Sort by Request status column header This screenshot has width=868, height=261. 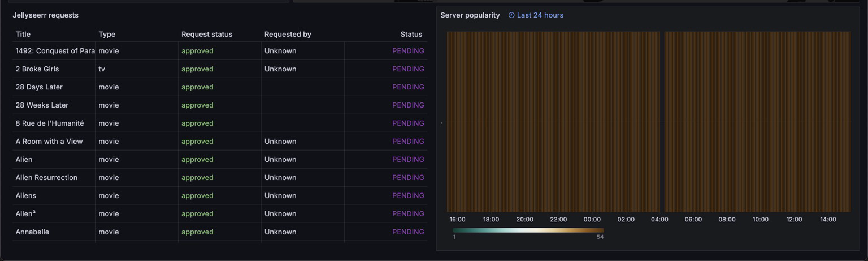coord(207,34)
